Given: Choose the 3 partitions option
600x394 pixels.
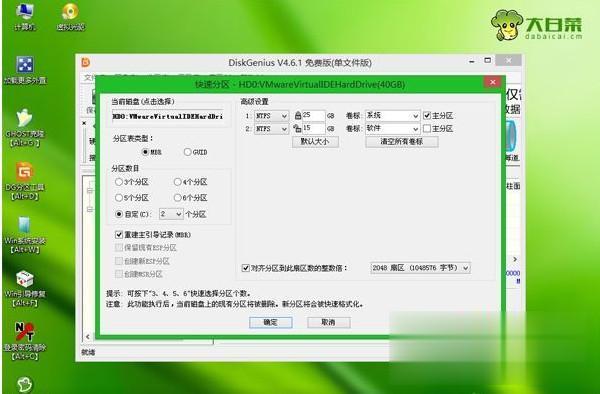Looking at the screenshot, I should (119, 182).
